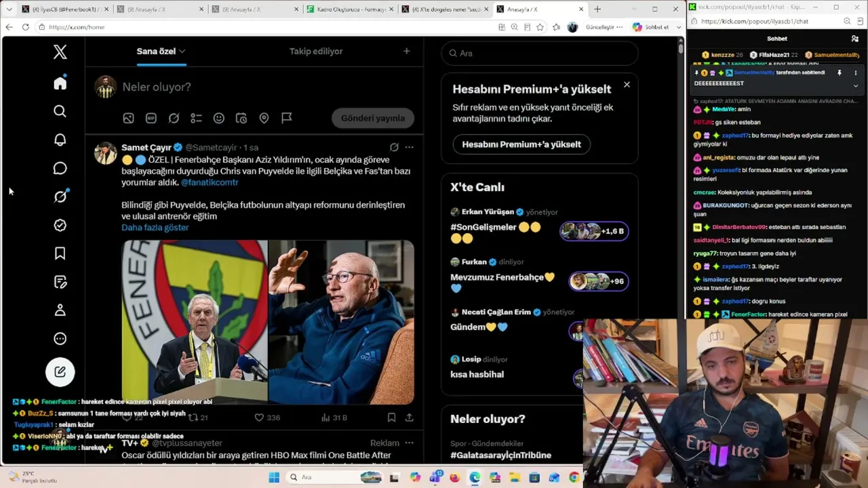Share Samet Çayır's post
Viewport: 868px width, 488px height.
coord(409,418)
